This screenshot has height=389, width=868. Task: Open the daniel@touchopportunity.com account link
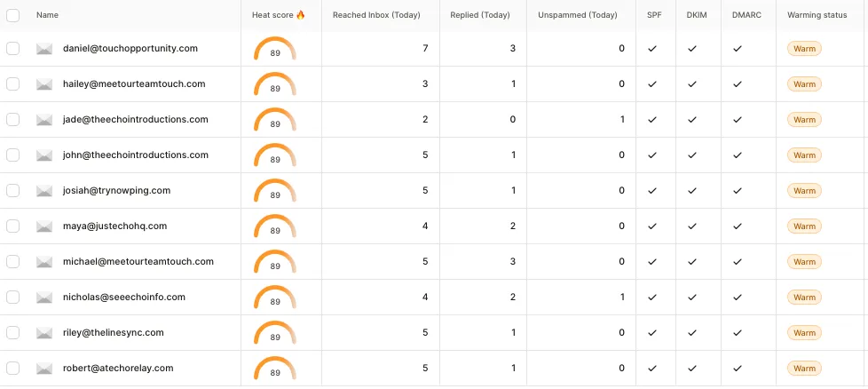tap(130, 48)
